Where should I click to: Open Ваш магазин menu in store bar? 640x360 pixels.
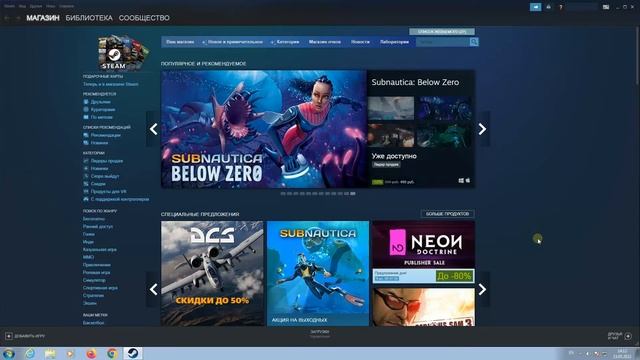(x=180, y=42)
